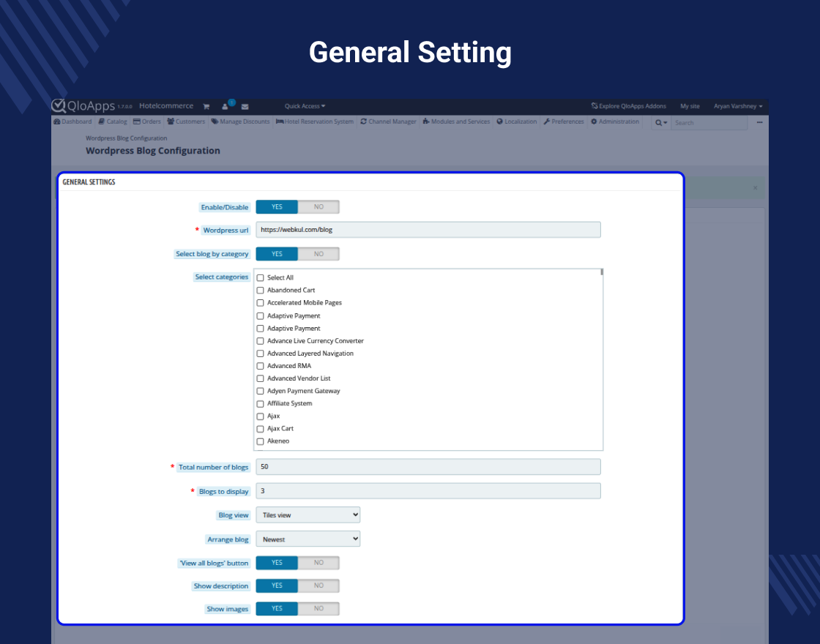Set 'View all blogs' button to YES
This screenshot has width=820, height=644.
(277, 563)
